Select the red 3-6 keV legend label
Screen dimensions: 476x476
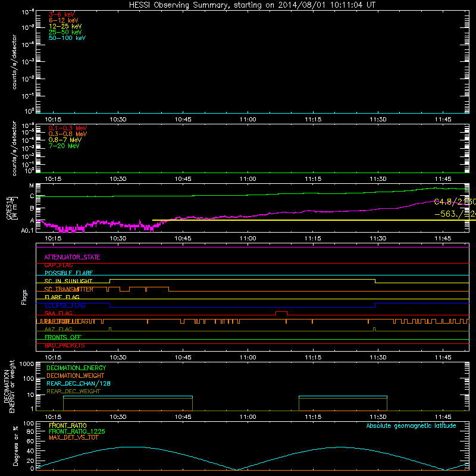(x=62, y=14)
